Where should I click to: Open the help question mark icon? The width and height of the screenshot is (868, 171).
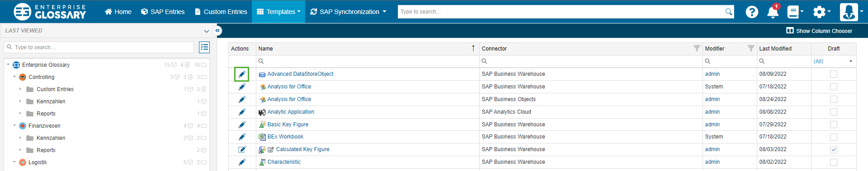pyautogui.click(x=752, y=12)
